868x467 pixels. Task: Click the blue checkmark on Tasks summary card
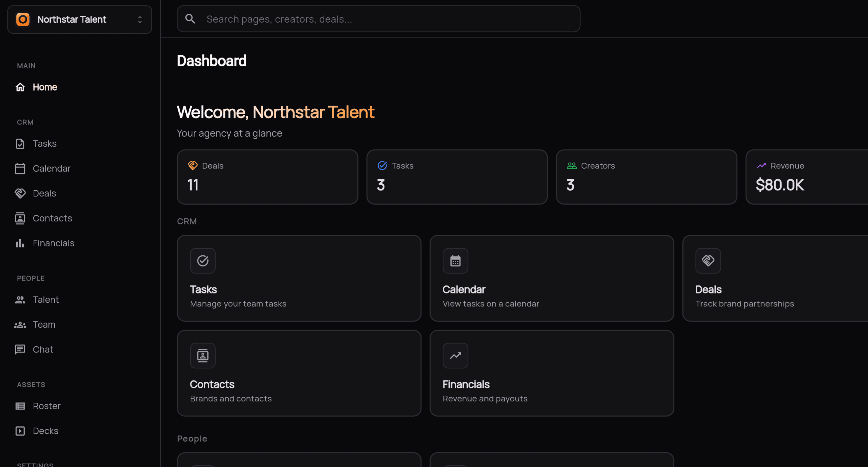(x=382, y=166)
